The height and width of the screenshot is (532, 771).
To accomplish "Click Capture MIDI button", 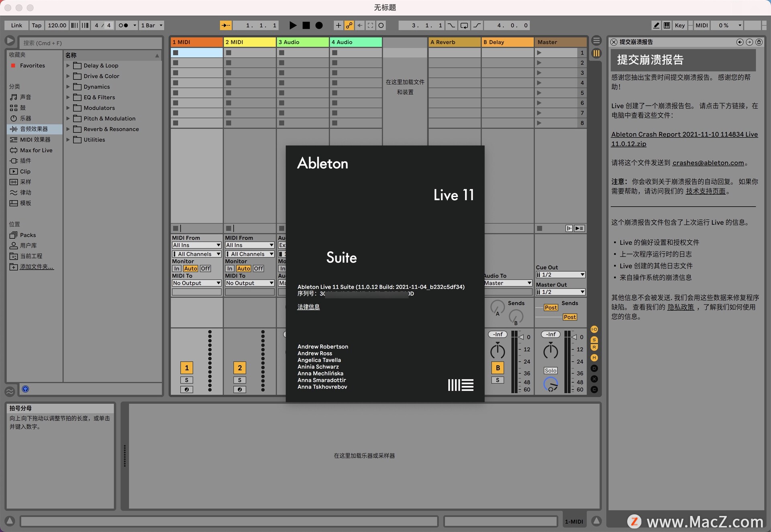I will (x=370, y=25).
